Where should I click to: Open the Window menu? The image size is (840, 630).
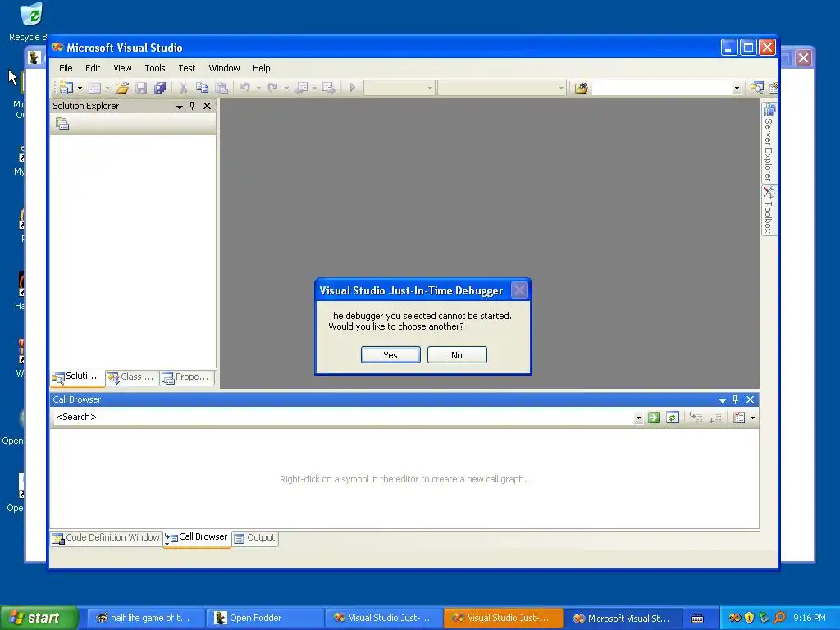point(224,68)
